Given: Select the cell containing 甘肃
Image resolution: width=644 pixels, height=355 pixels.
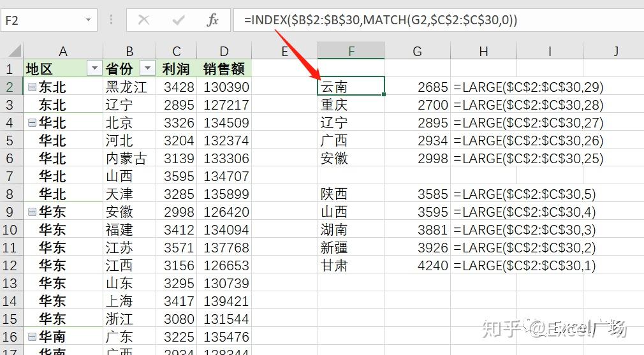Looking at the screenshot, I should pyautogui.click(x=351, y=265).
